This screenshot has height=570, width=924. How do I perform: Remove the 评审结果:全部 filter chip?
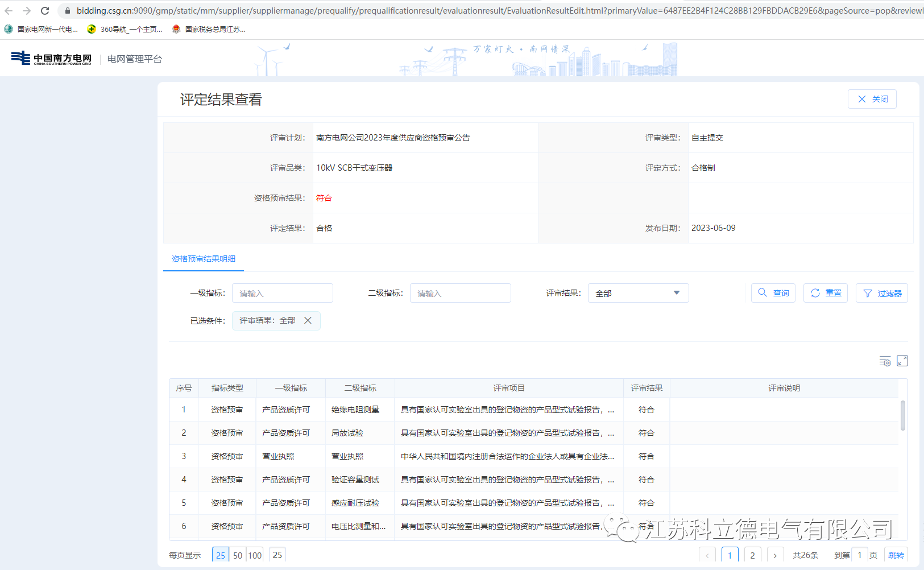[308, 320]
